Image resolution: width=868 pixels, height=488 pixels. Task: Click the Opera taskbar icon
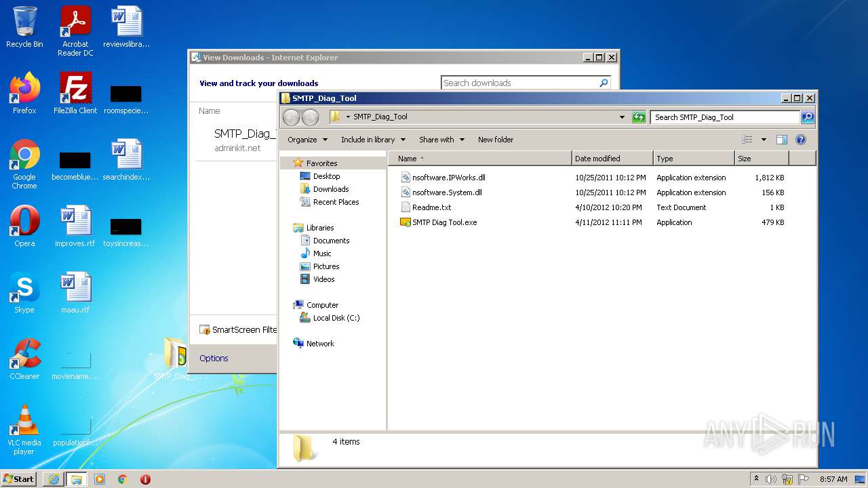coord(146,479)
